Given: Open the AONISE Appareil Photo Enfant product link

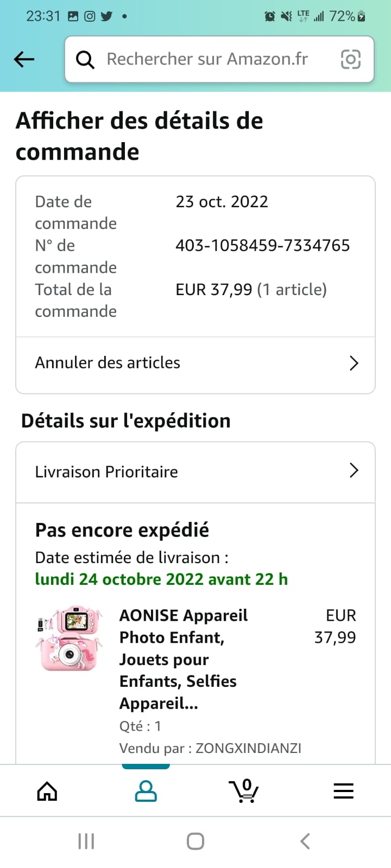Looking at the screenshot, I should click(x=183, y=659).
